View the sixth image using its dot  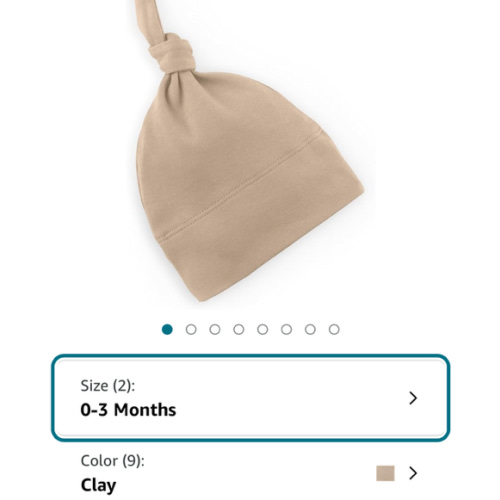286,329
